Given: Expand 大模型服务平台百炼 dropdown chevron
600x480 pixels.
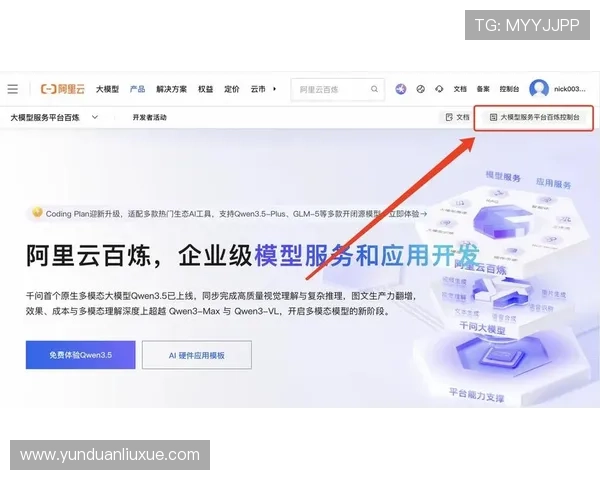Looking at the screenshot, I should click(x=95, y=117).
